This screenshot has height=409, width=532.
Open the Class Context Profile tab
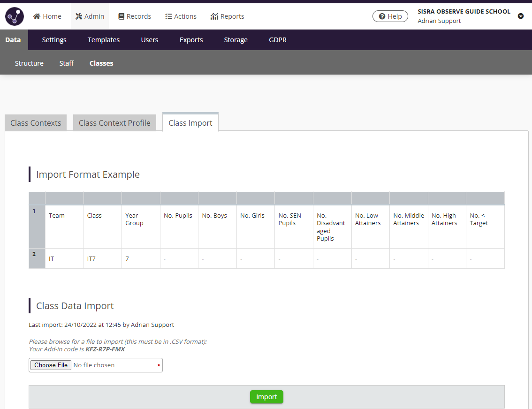point(114,122)
